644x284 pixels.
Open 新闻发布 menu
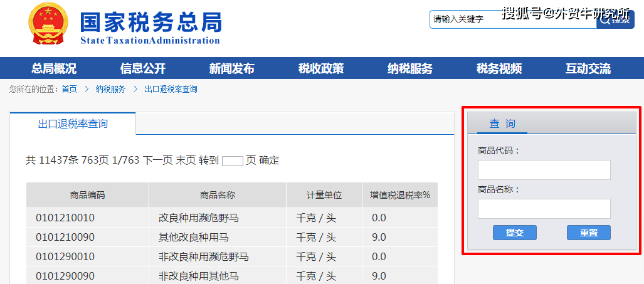[231, 68]
